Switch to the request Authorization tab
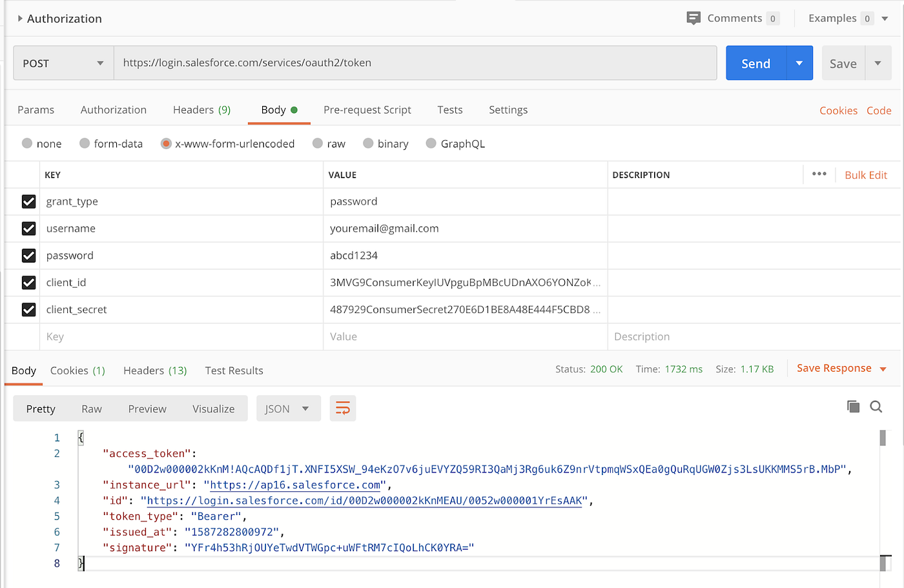Viewport: 904px width, 588px height. [114, 110]
